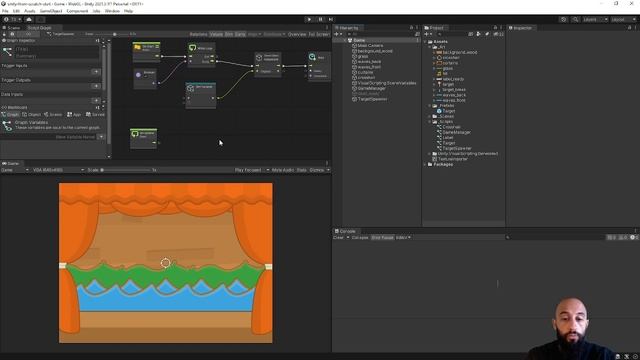The height and width of the screenshot is (360, 640).
Task: Click Full Screen in the Script Graph toolbar
Action: tap(318, 34)
